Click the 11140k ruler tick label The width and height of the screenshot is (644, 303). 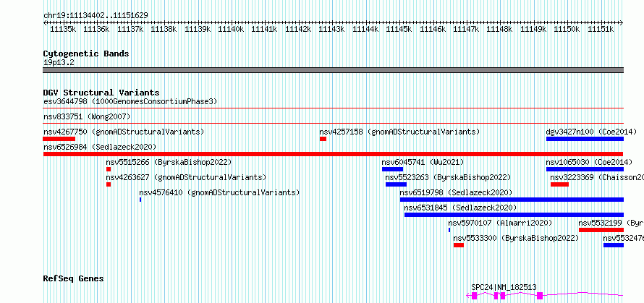tap(231, 30)
